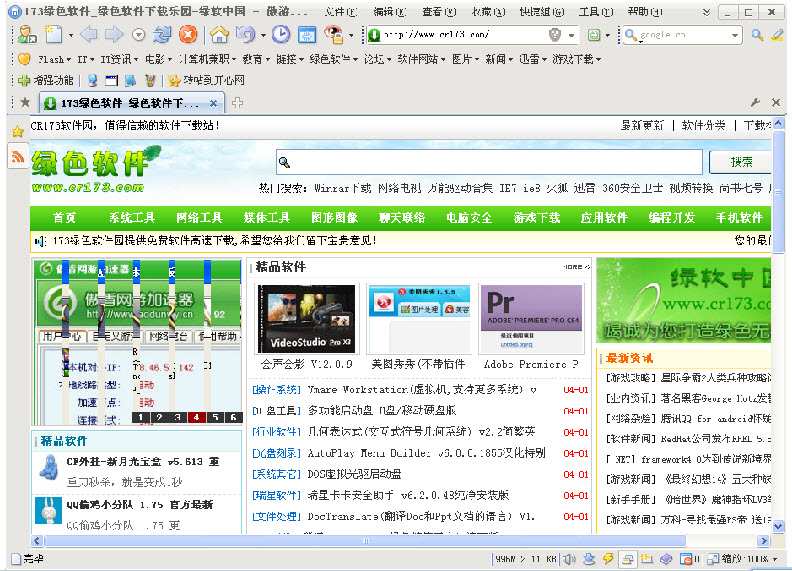
Task: Open the RSS feed sidebar icon
Action: (17, 157)
